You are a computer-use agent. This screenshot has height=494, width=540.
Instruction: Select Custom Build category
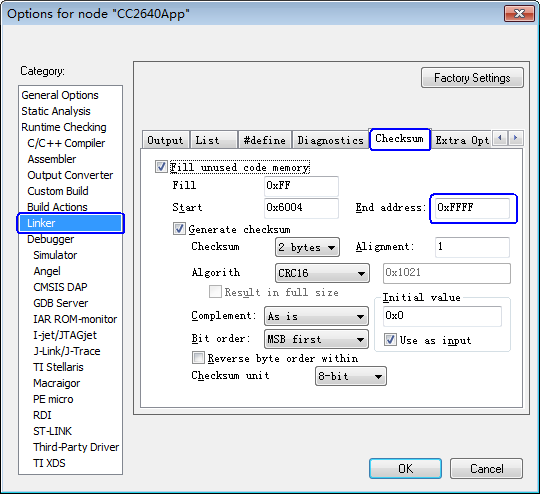coord(58,191)
